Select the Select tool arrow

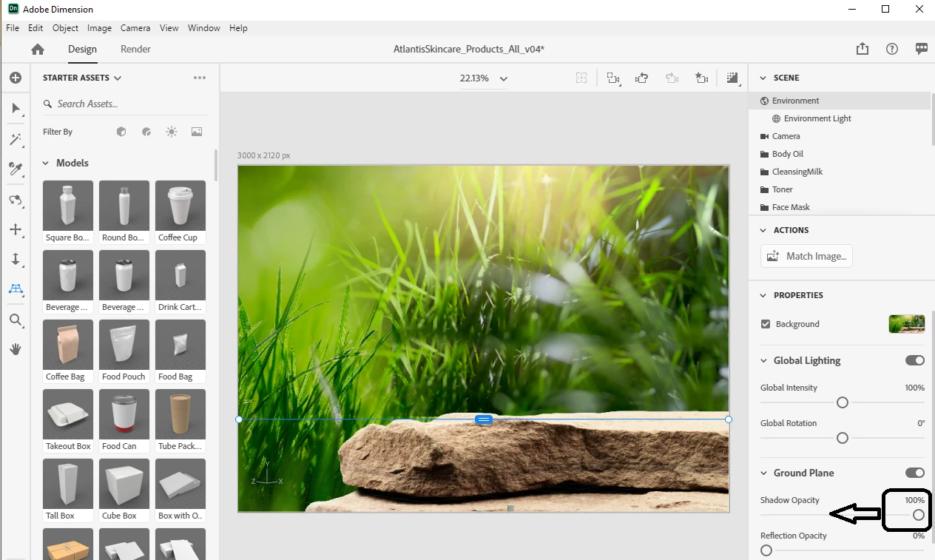tap(16, 109)
